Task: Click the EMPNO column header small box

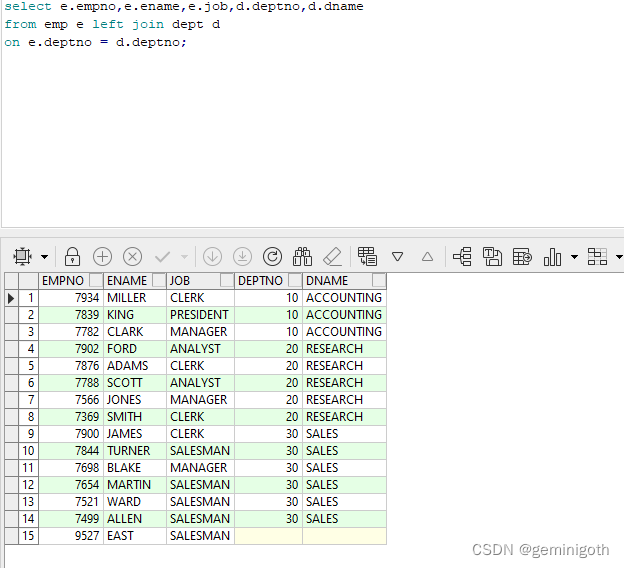Action: coord(96,280)
